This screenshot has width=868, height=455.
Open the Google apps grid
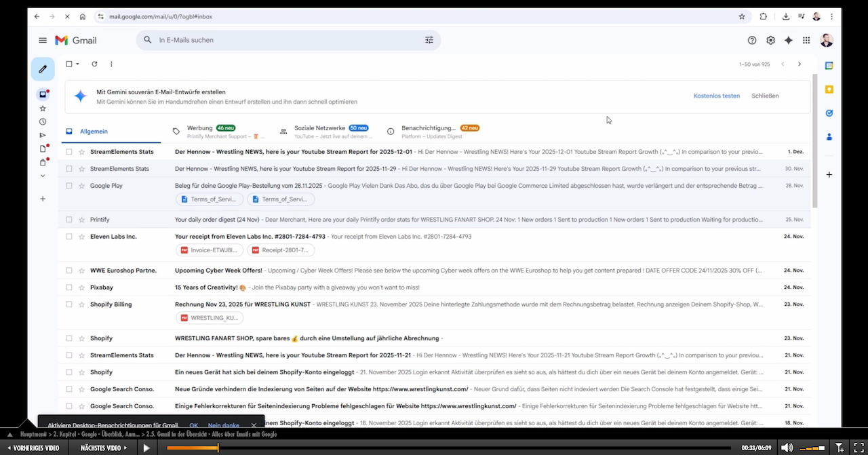point(806,41)
